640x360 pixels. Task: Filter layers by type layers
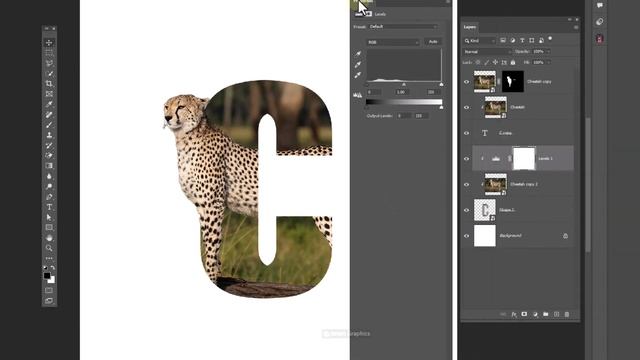pyautogui.click(x=522, y=40)
